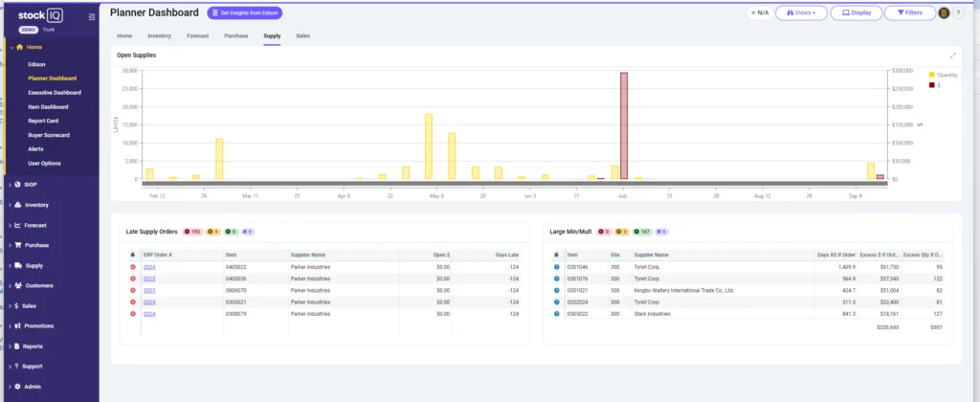The height and width of the screenshot is (402, 980).
Task: Open the help question mark button
Action: point(958,12)
